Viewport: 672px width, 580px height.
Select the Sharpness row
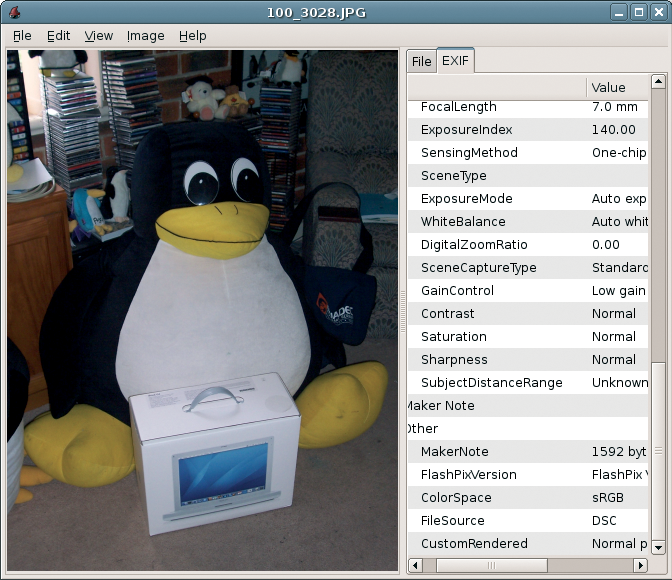528,360
